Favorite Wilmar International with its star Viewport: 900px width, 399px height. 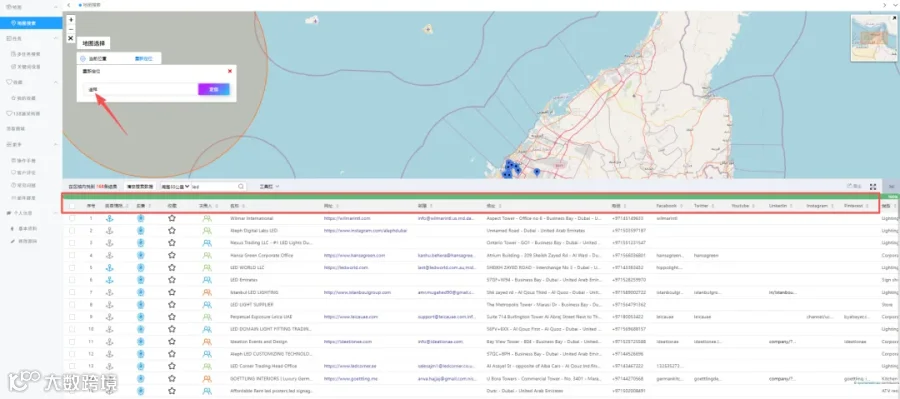coord(172,218)
